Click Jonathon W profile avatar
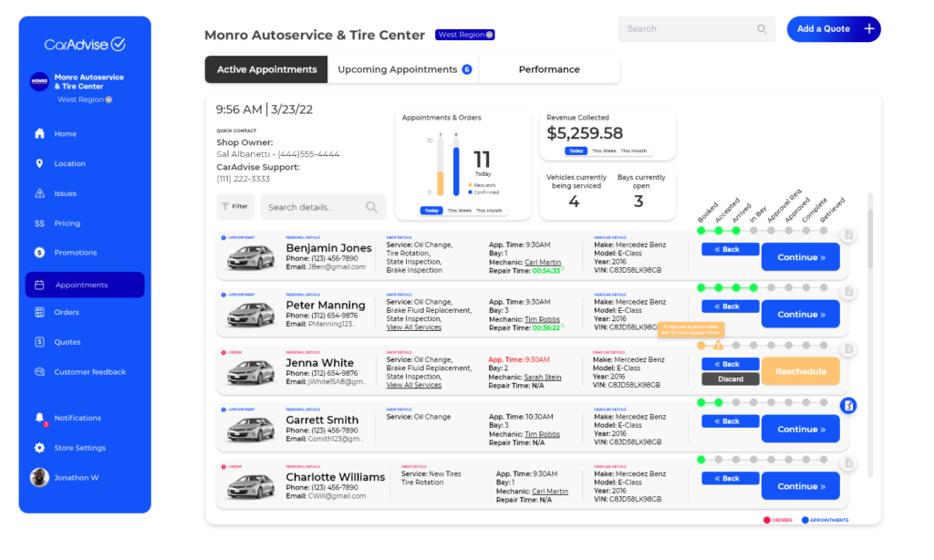Viewport: 934px width, 560px height. [39, 477]
